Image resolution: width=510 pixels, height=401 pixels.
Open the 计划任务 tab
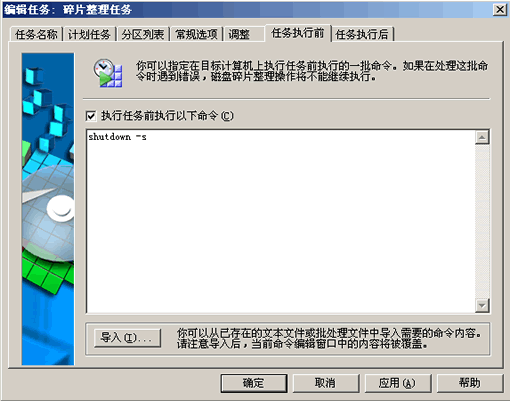[89, 34]
